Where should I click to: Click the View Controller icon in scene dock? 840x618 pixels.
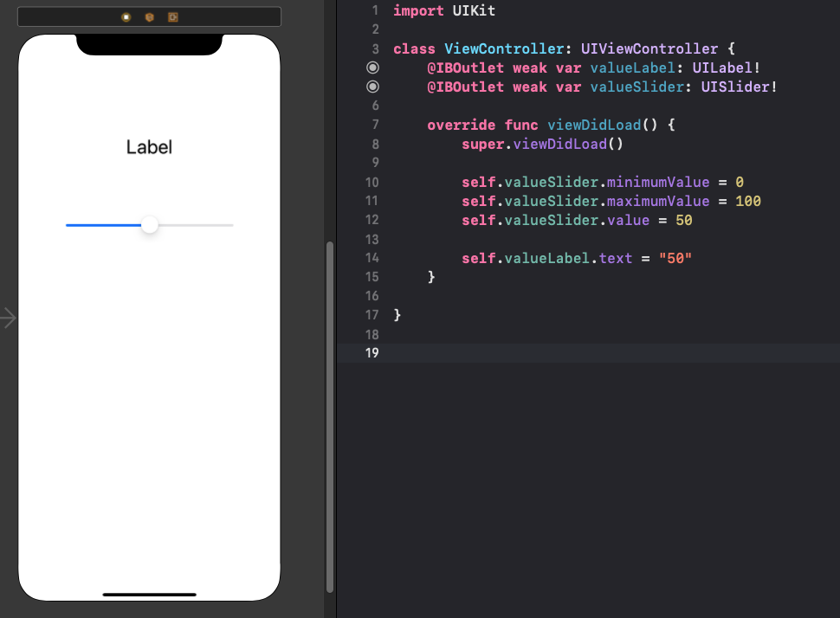tap(126, 17)
